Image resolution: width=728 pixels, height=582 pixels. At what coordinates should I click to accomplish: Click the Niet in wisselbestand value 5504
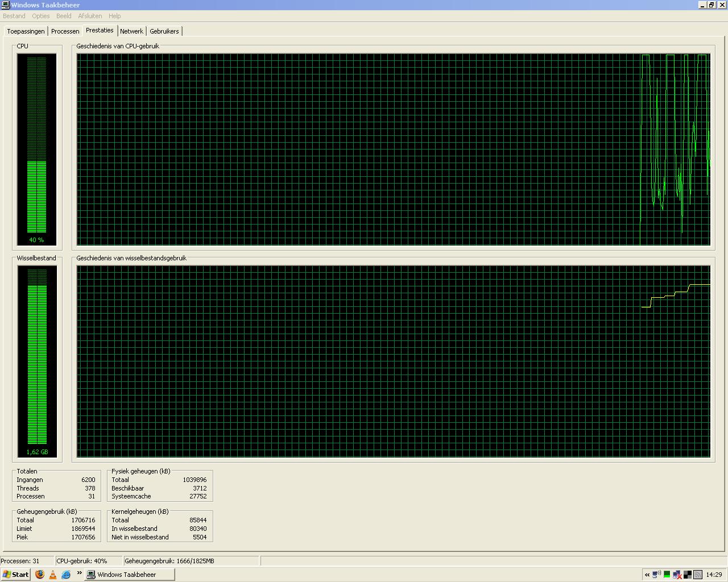click(x=200, y=537)
